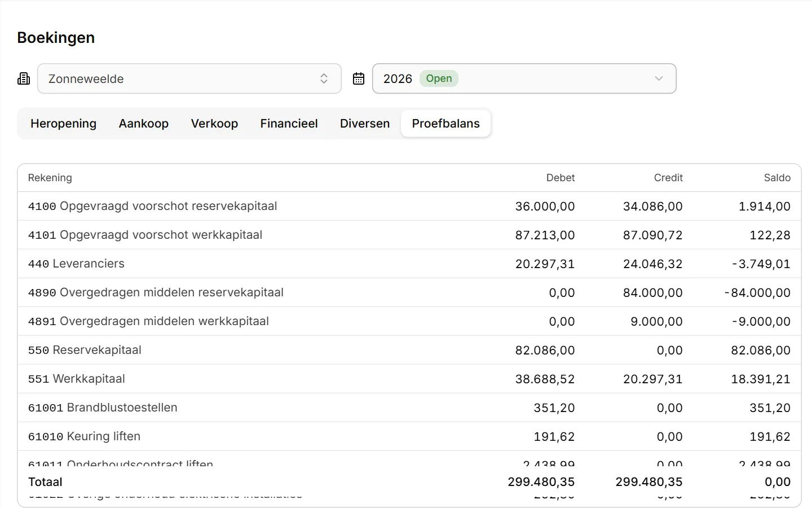The height and width of the screenshot is (508, 812).
Task: Select row 4891 Overgedragen middelen werkkapitaal
Action: click(409, 321)
